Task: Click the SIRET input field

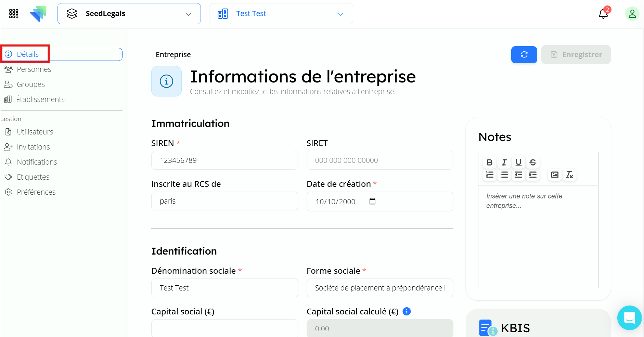Action: [380, 160]
